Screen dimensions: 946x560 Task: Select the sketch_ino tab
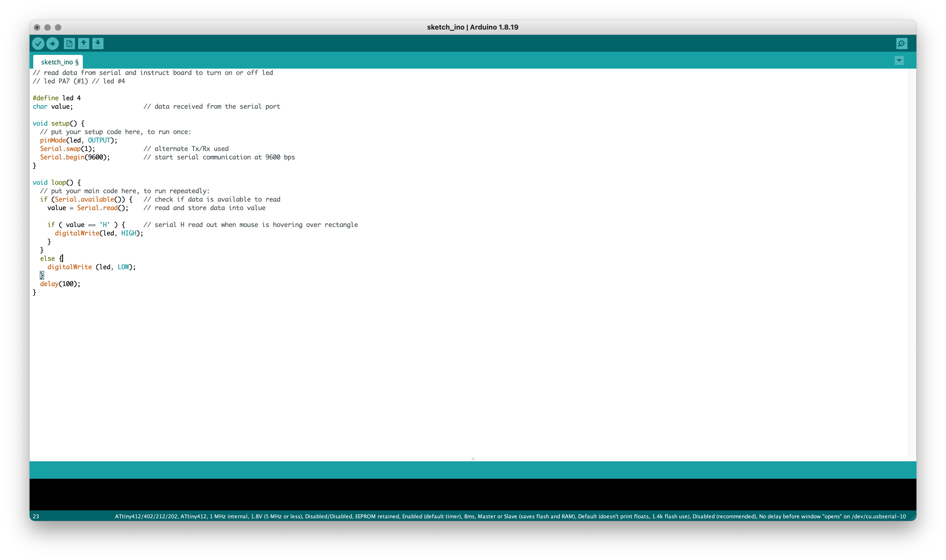59,62
